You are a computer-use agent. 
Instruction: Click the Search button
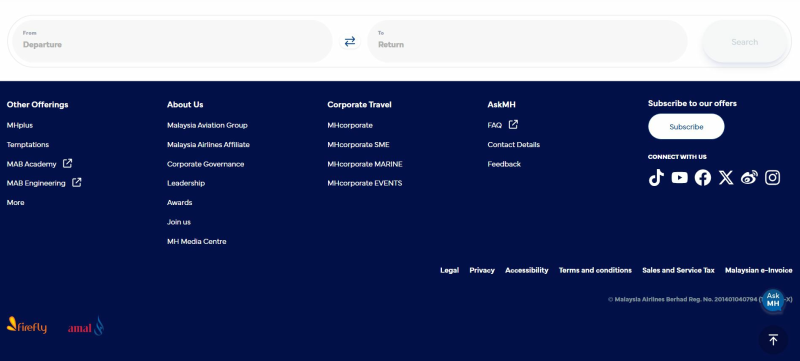tap(744, 42)
